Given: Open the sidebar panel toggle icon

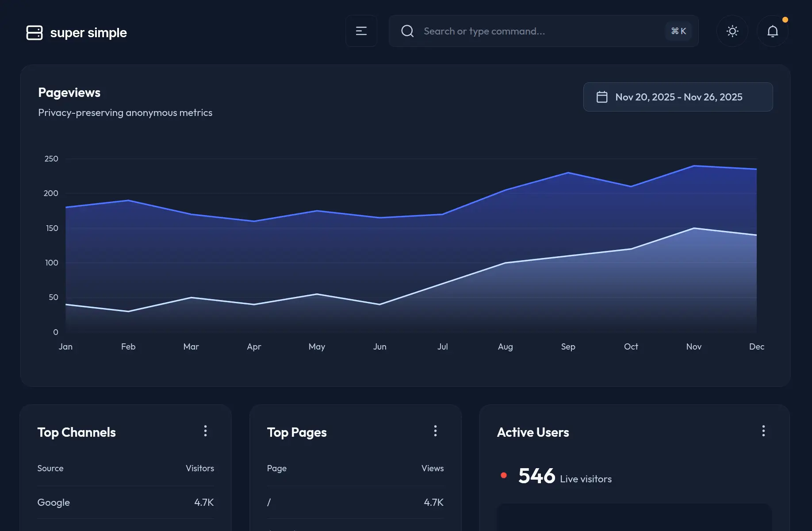Looking at the screenshot, I should pyautogui.click(x=361, y=31).
